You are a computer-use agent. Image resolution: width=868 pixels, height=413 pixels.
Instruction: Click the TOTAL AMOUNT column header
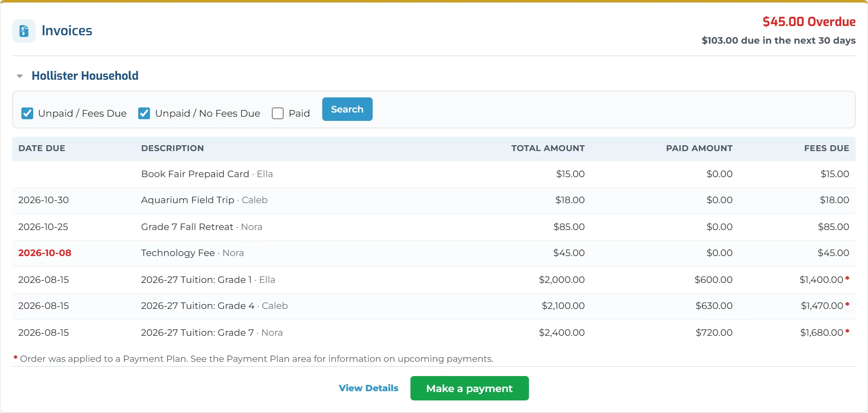[x=548, y=148]
